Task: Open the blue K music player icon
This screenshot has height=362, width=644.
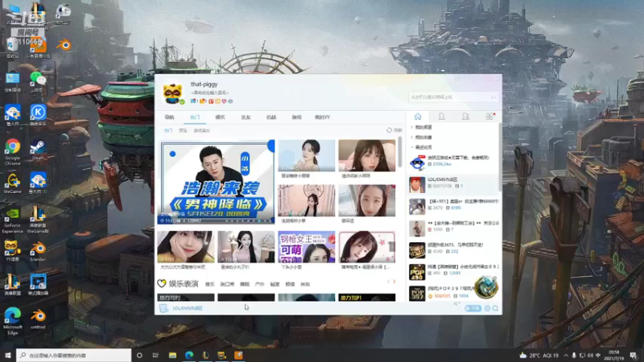Action: [38, 115]
